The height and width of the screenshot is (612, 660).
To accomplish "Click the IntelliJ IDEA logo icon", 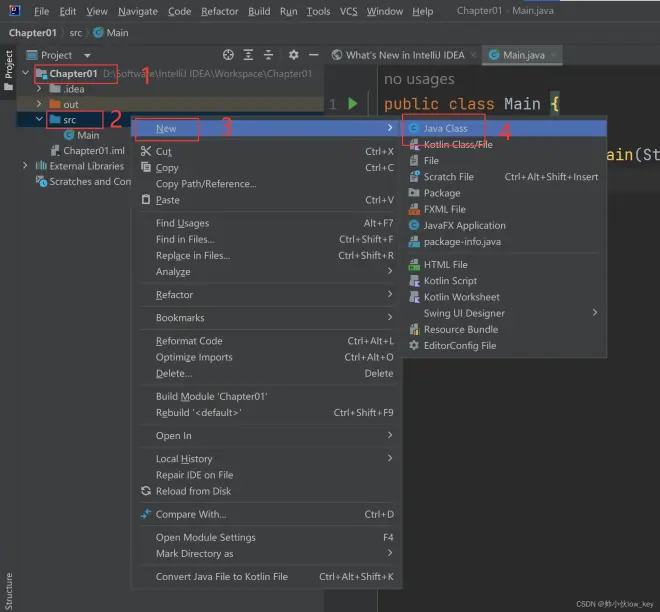I will coord(15,11).
